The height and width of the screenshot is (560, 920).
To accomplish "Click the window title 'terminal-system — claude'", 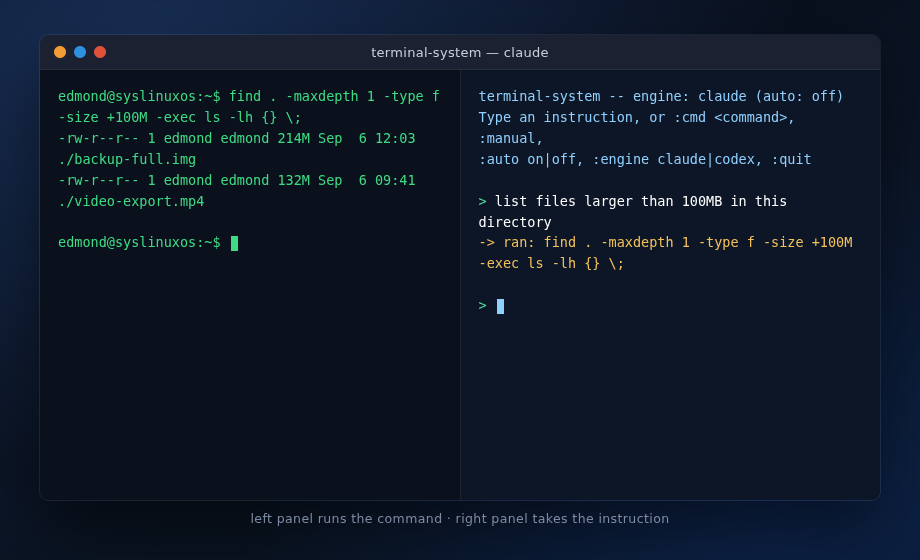I will pyautogui.click(x=459, y=53).
